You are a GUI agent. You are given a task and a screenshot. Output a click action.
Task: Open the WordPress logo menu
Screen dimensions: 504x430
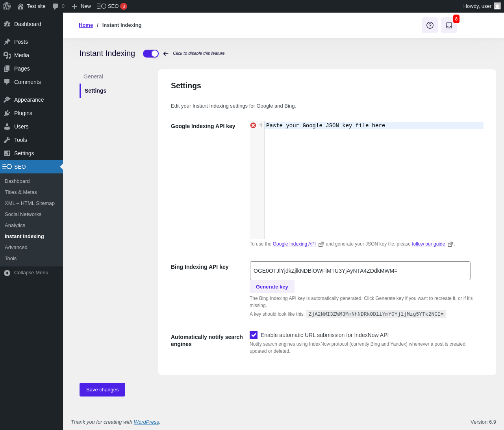[7, 6]
